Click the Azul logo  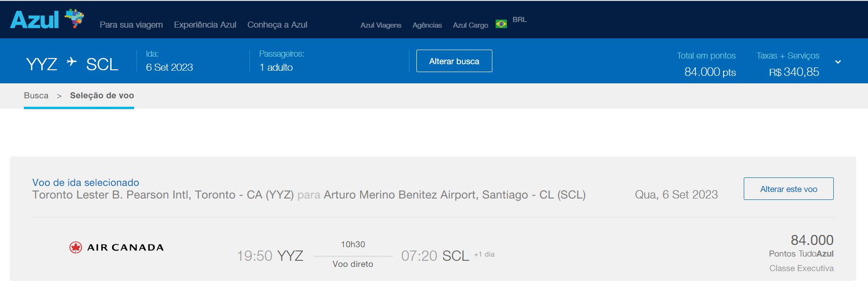point(46,20)
